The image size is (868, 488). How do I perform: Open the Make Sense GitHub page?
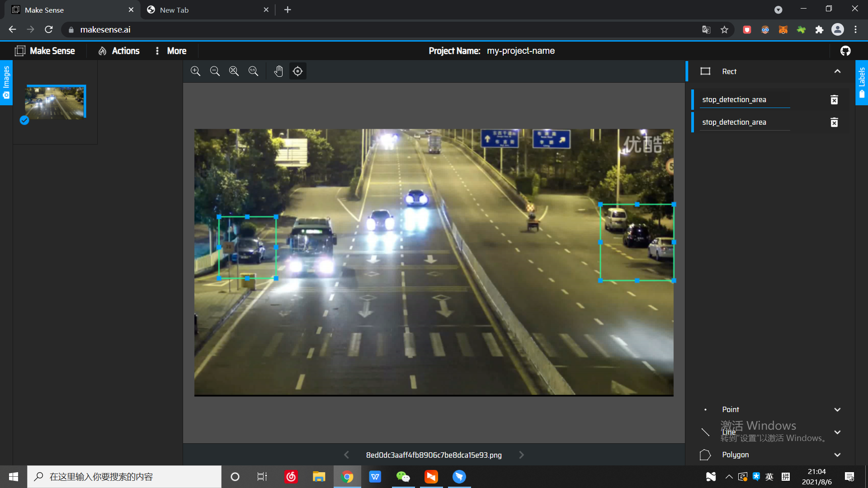pos(845,51)
